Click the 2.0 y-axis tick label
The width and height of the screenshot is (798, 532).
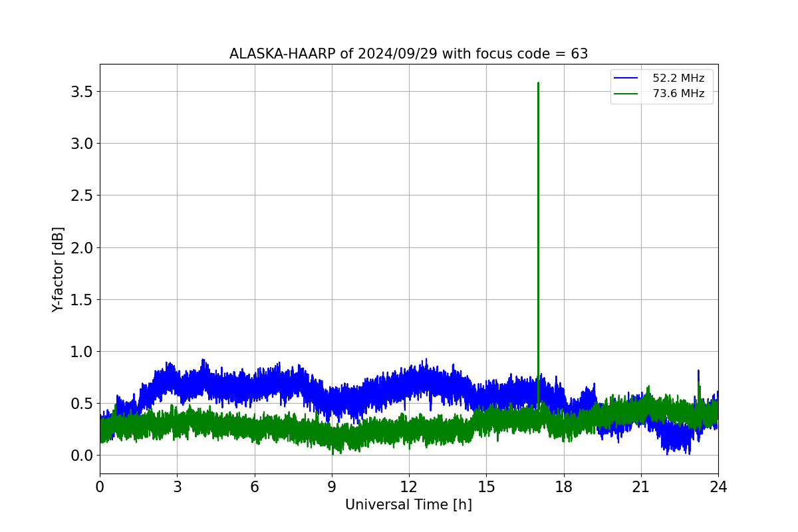(x=82, y=247)
